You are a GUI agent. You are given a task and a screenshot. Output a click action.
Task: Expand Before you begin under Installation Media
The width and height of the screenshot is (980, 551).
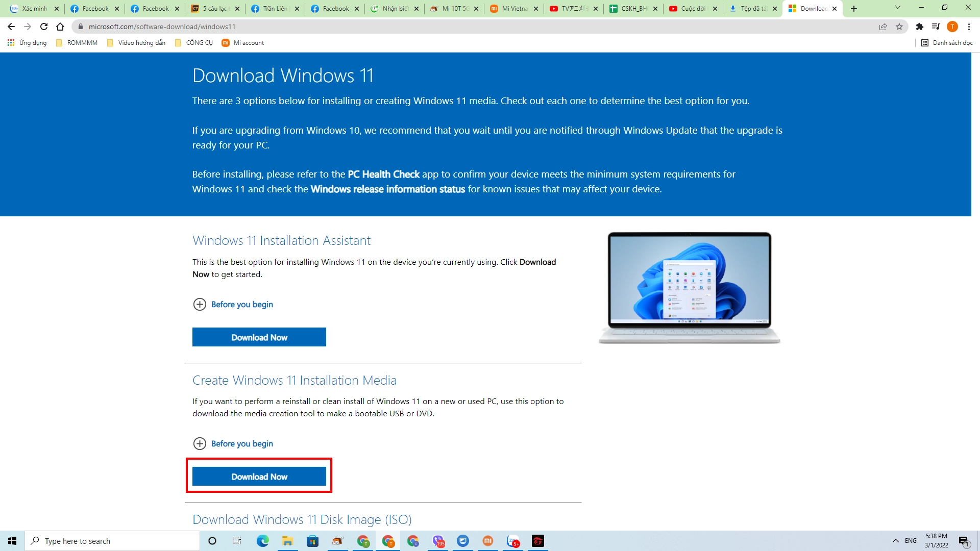(233, 444)
